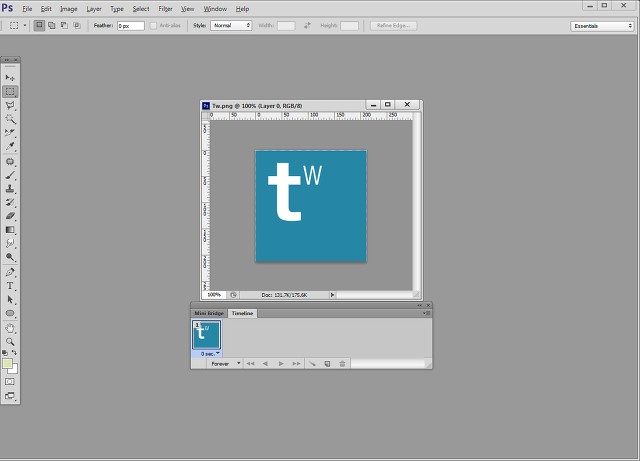
Task: Open the File menu
Action: 27,9
